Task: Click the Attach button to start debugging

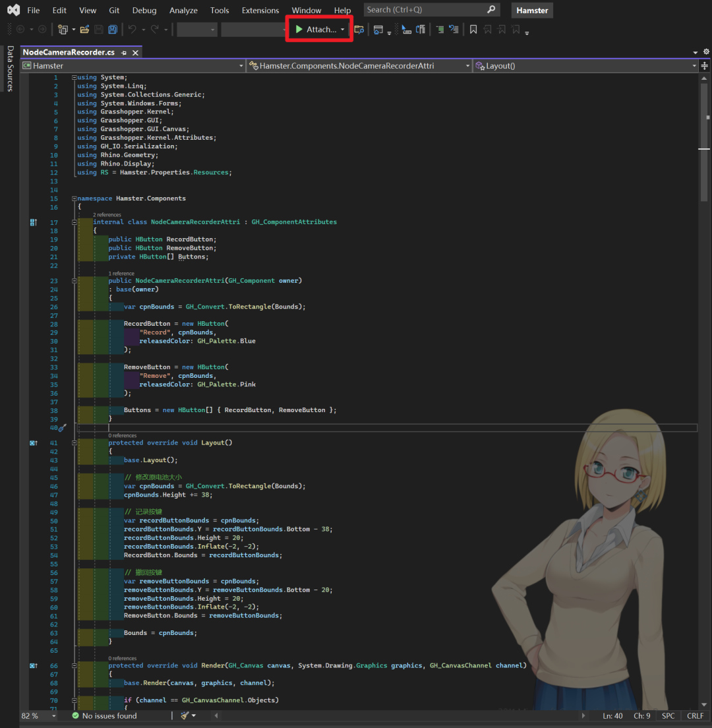Action: [316, 29]
